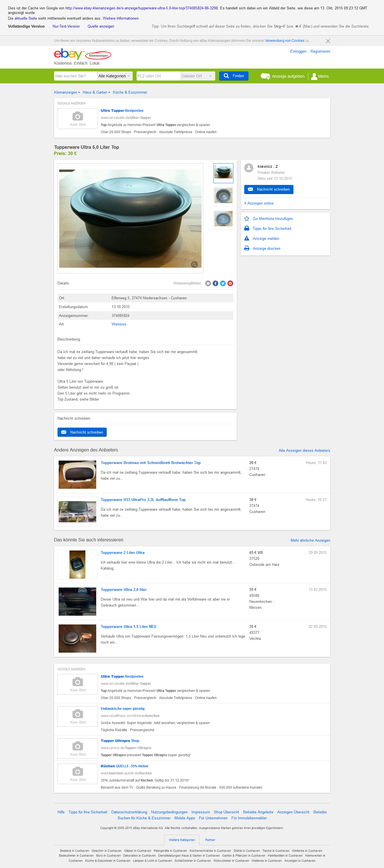Click thumbnail of Ultra 1,5 Liter NEU
This screenshot has height=868, width=384.
pos(77,639)
